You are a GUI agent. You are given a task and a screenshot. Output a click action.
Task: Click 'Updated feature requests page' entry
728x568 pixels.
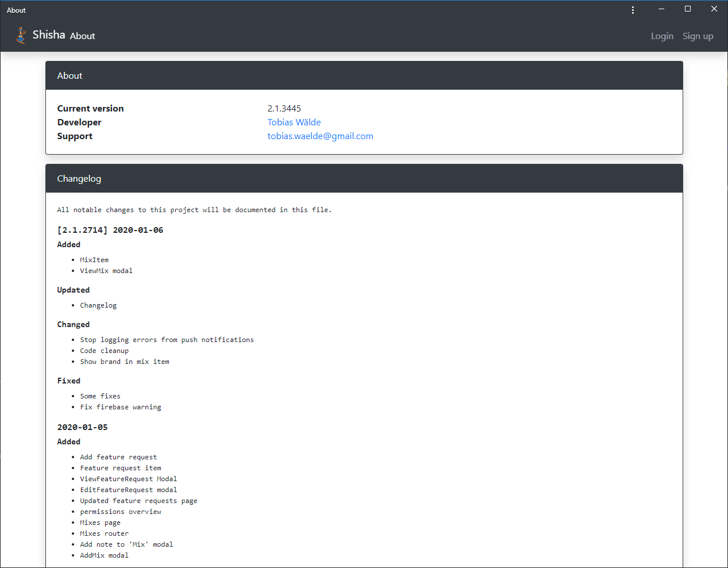(139, 501)
